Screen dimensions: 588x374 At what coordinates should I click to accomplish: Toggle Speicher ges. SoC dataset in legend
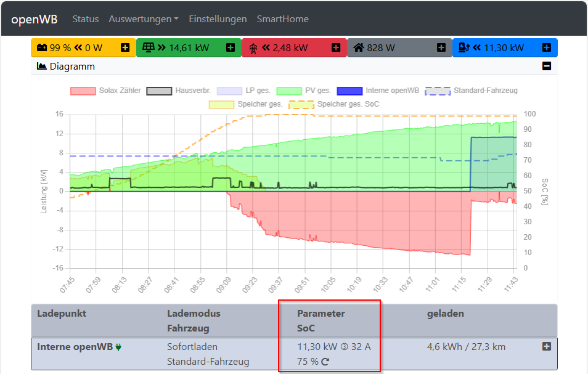coord(334,104)
